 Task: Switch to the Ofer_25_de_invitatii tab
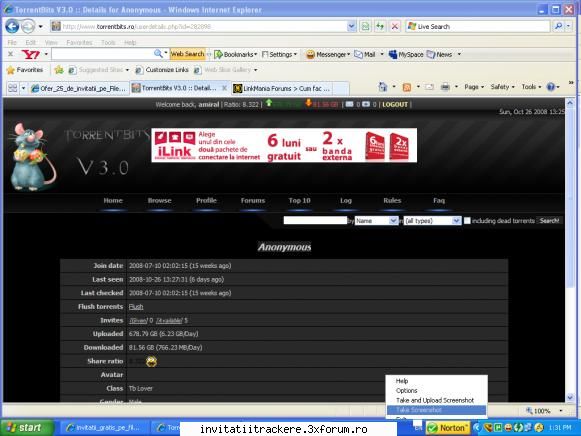coord(79,88)
